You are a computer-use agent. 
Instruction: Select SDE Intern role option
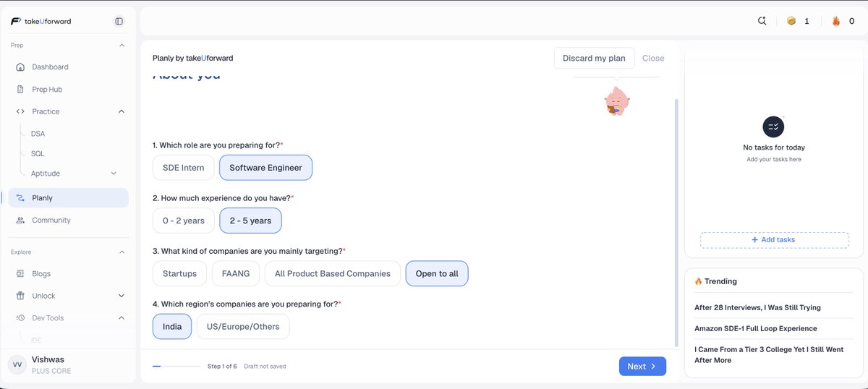pos(184,168)
